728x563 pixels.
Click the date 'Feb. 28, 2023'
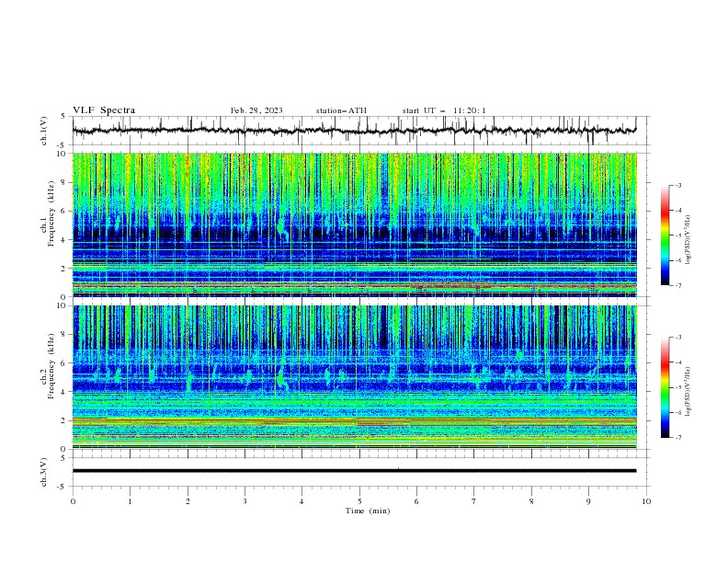coord(256,110)
